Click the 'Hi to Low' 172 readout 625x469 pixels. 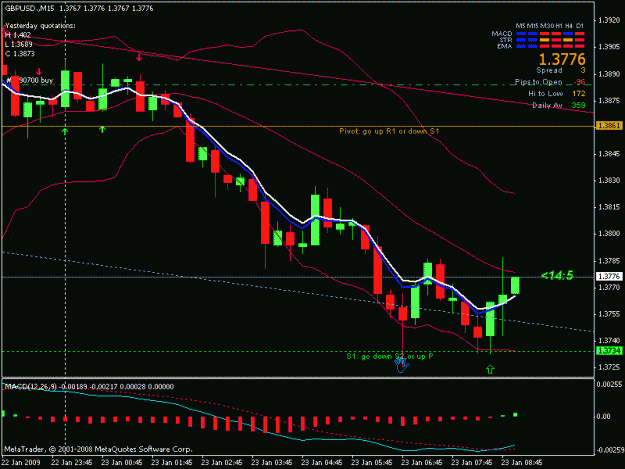(557, 94)
